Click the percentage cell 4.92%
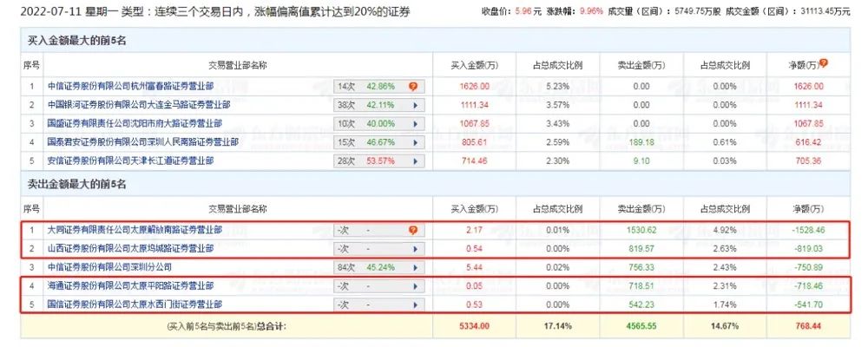 725,230
